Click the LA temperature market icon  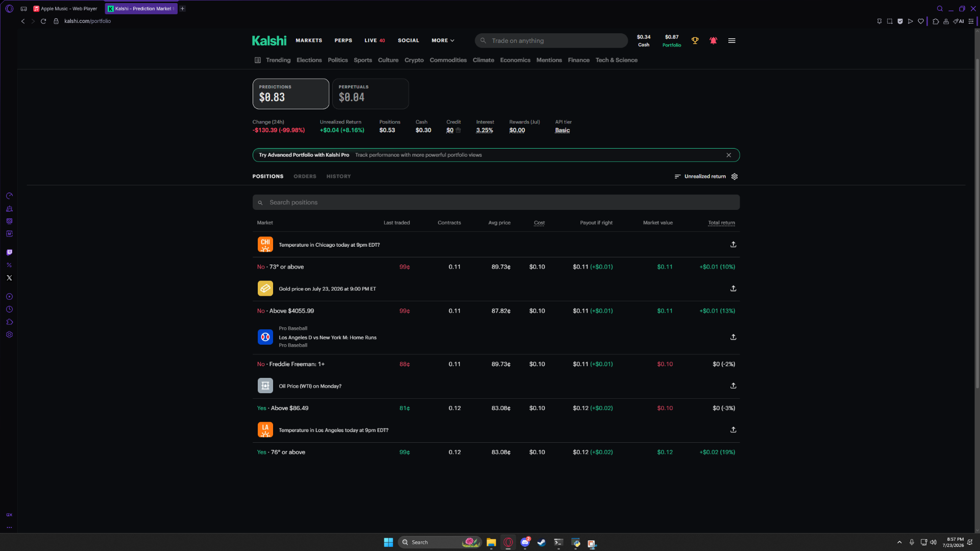(x=265, y=430)
